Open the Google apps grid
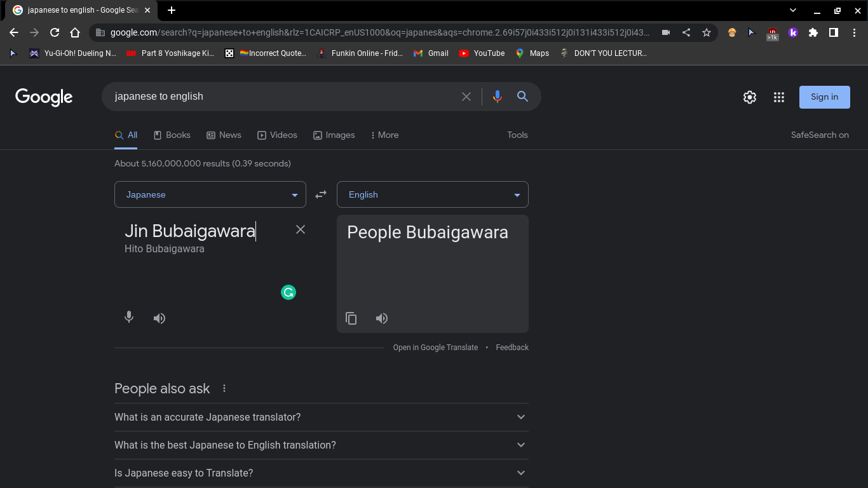 point(779,97)
